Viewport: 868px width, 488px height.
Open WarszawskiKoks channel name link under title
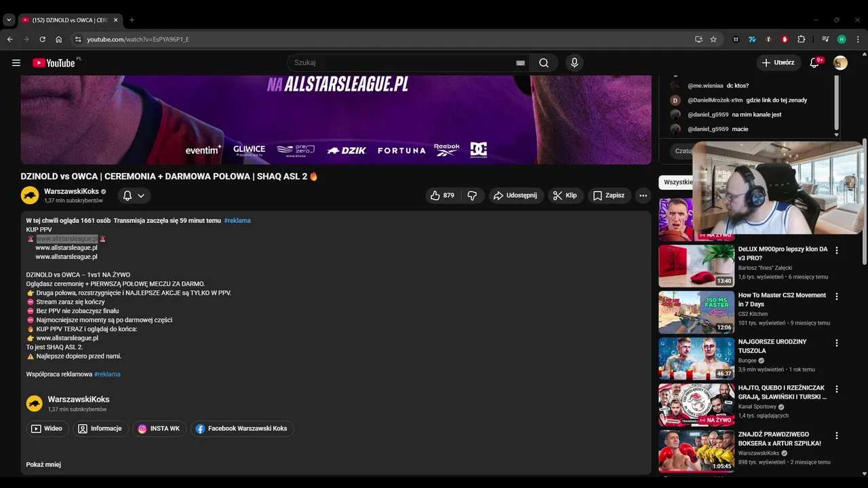coord(71,192)
